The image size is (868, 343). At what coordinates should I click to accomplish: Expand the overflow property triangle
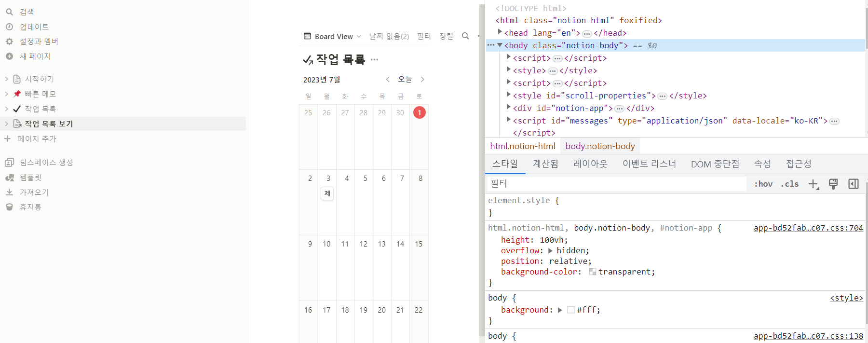[x=550, y=251]
